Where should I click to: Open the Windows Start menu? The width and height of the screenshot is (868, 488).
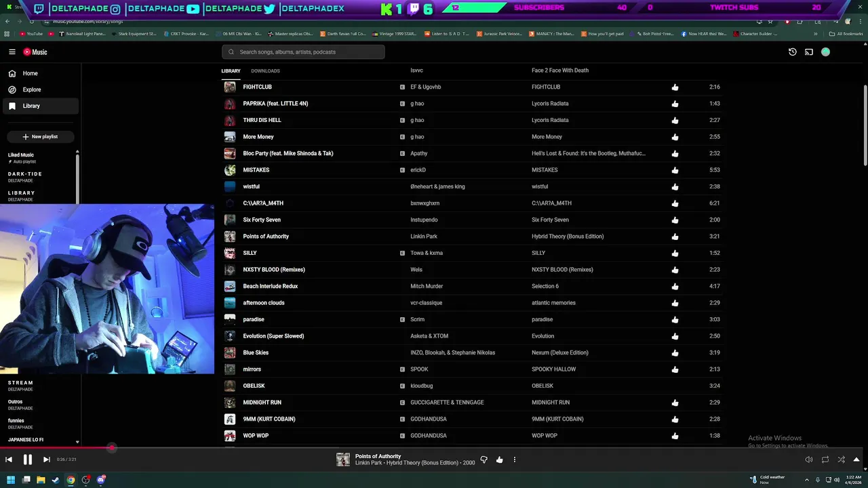click(x=11, y=480)
